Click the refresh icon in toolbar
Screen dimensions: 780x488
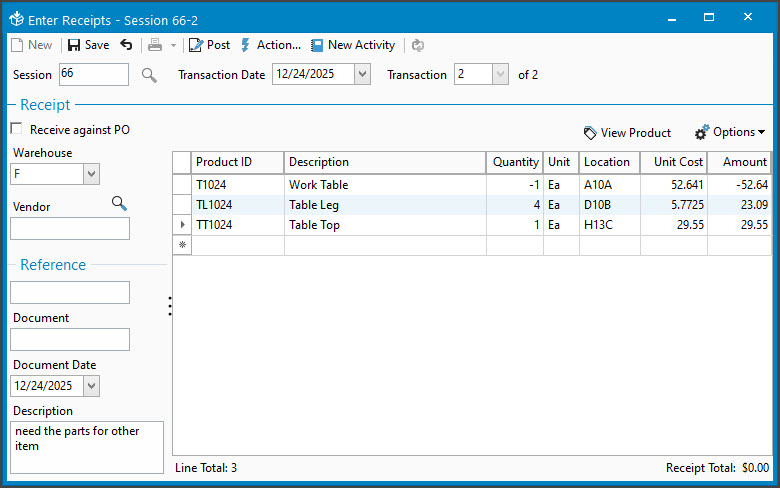coord(418,45)
